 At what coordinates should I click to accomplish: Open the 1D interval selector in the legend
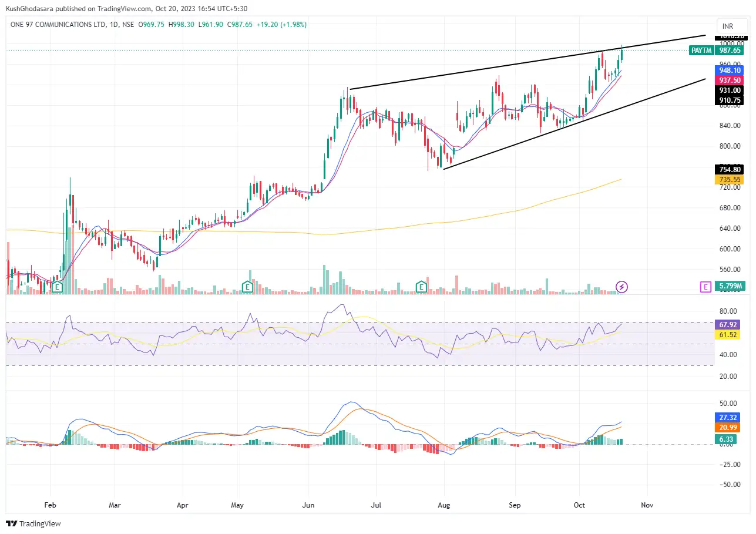(115, 25)
